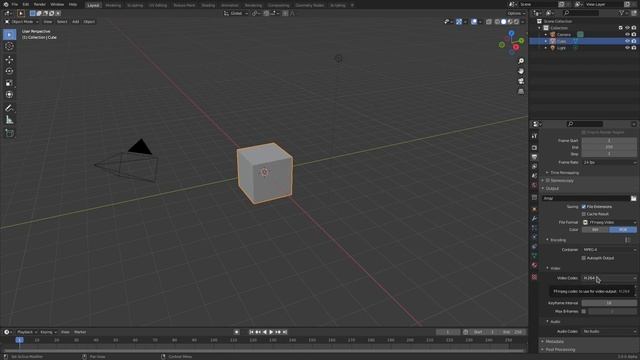Toggle the camera view icon
This screenshot has height=360, width=640.
click(521, 81)
